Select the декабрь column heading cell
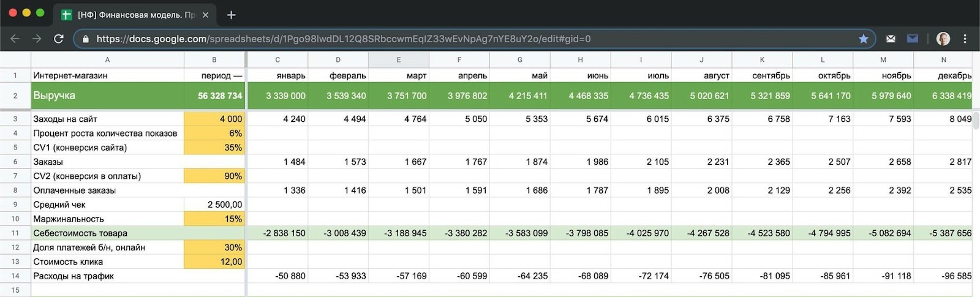Image resolution: width=980 pixels, height=297 pixels. [943, 75]
